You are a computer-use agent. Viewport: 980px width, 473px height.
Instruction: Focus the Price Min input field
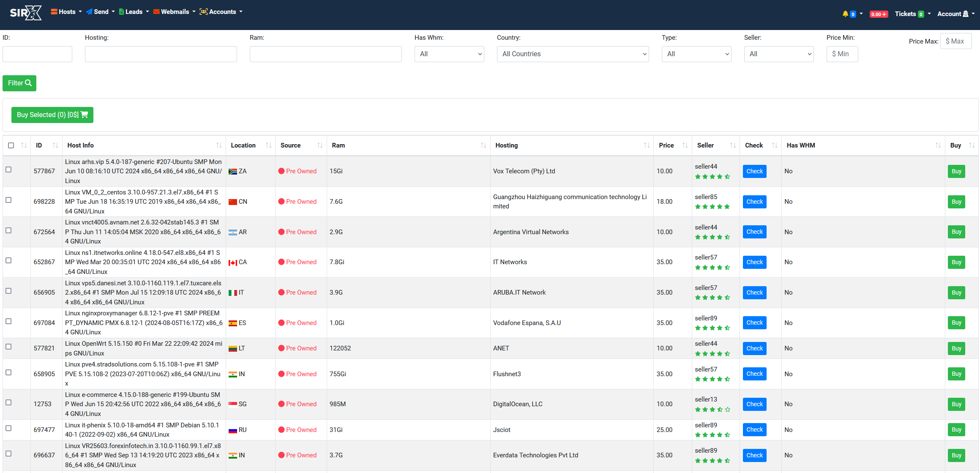pos(842,54)
